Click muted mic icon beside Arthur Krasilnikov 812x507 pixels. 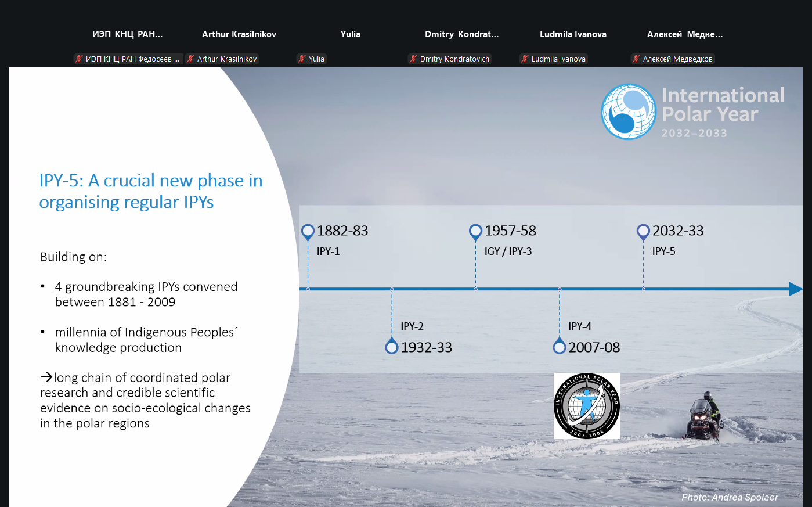coord(190,59)
